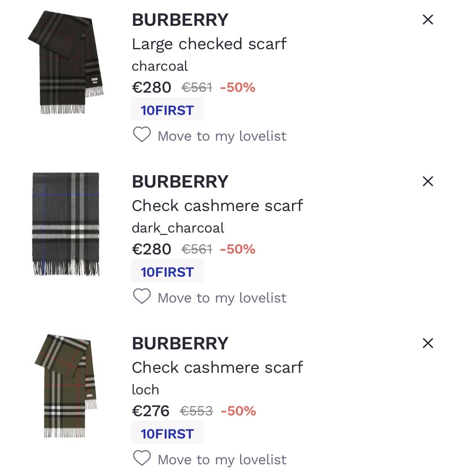Click the €276 price of loch scarf
Screen dimensions: 461x476
click(x=151, y=411)
